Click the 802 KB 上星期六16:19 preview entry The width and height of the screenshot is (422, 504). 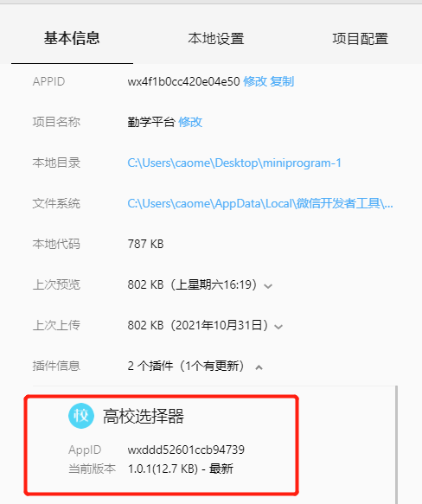pyautogui.click(x=192, y=284)
